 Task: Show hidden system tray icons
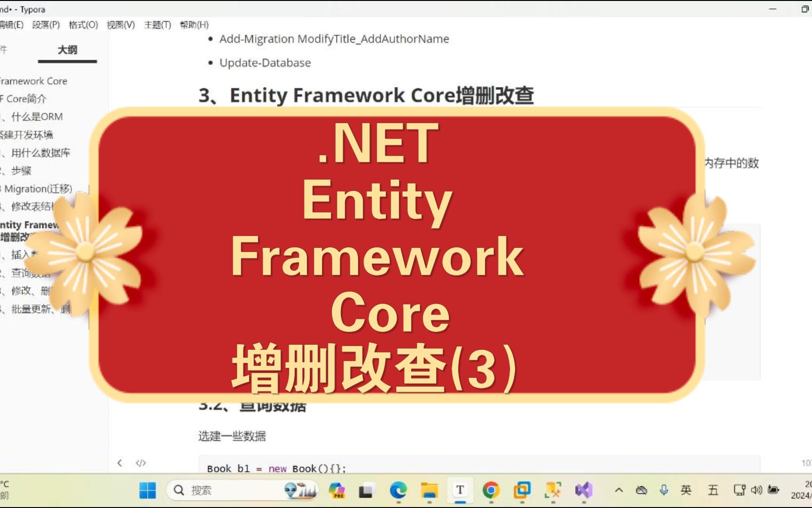click(x=619, y=490)
